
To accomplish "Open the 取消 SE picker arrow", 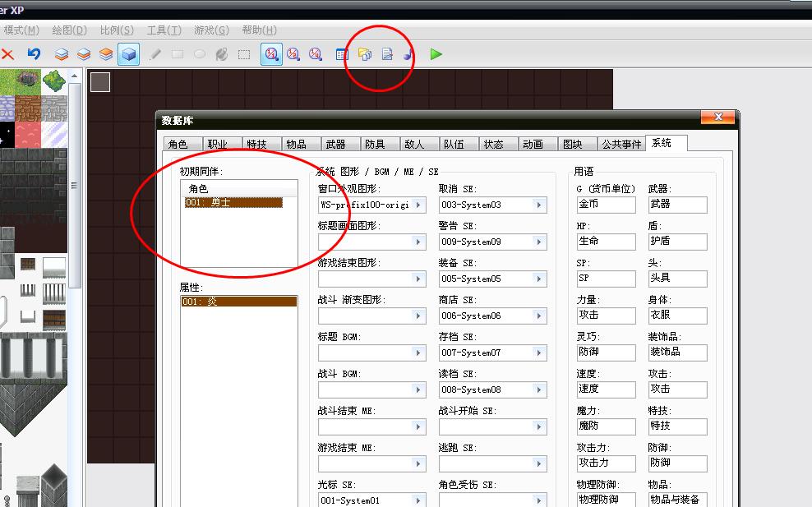I will pos(540,205).
